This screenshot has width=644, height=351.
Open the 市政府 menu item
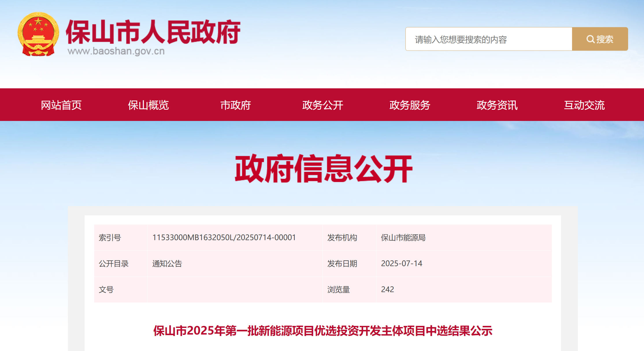235,105
